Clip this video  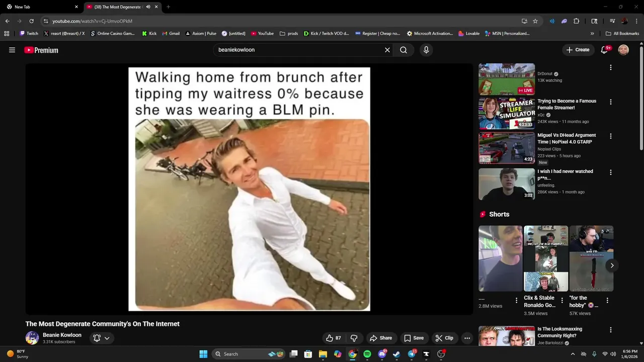(444, 338)
